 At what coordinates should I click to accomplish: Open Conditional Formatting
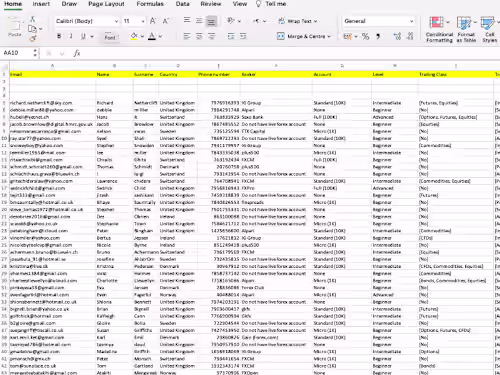pos(439,29)
